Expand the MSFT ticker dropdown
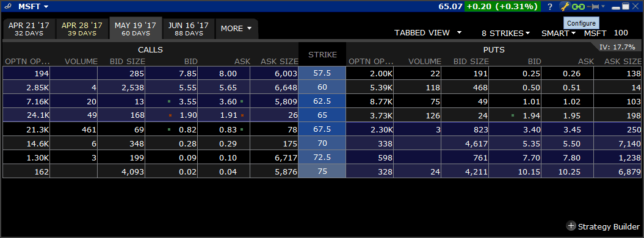Screen dimensions: 644x238 [33, 7]
